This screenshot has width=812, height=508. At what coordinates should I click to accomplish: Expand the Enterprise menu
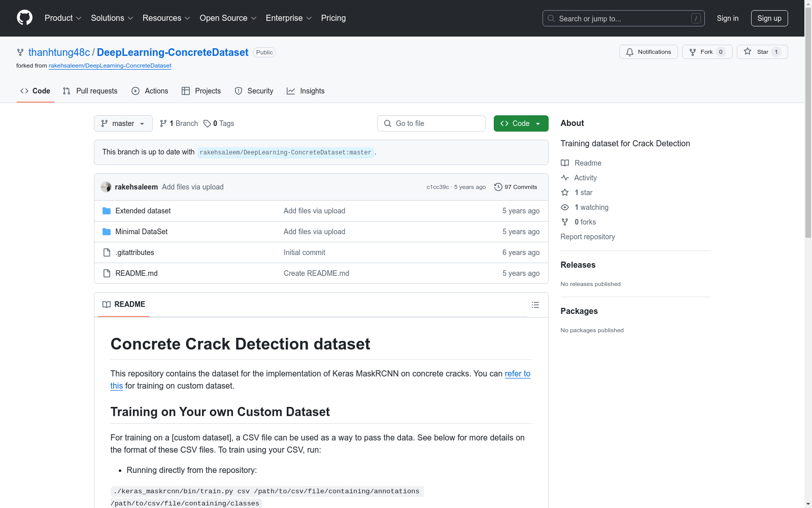(x=289, y=18)
